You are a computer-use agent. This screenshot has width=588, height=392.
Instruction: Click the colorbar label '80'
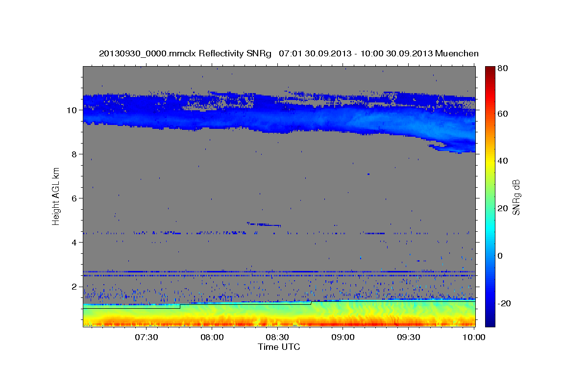coord(502,69)
